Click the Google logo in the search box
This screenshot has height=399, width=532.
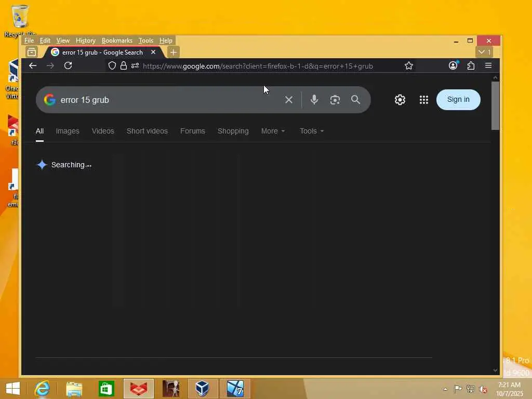50,100
